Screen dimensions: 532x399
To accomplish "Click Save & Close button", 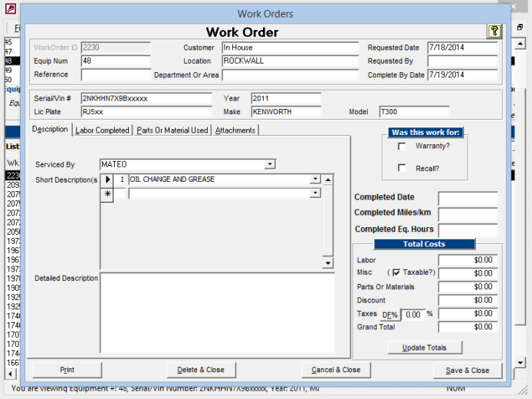I will point(468,371).
